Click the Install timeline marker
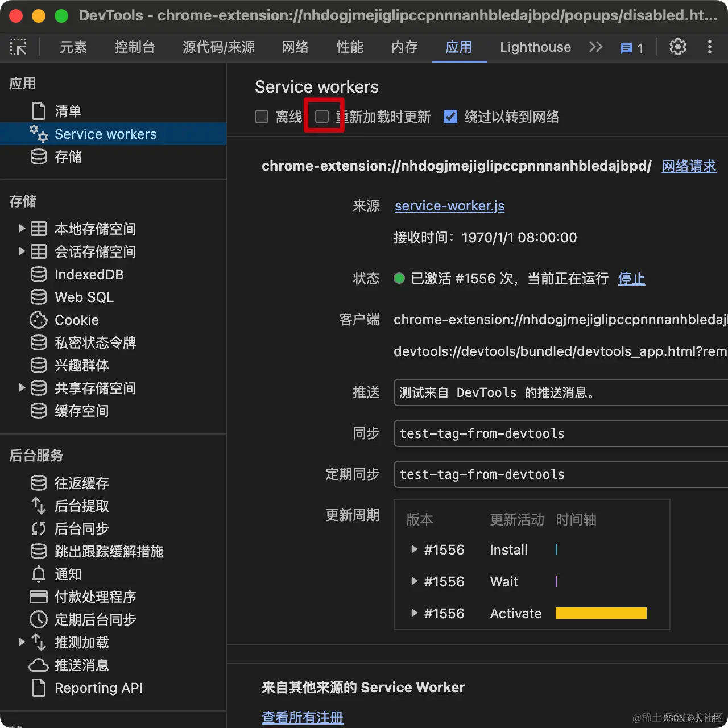Viewport: 728px width, 728px height. [x=556, y=549]
